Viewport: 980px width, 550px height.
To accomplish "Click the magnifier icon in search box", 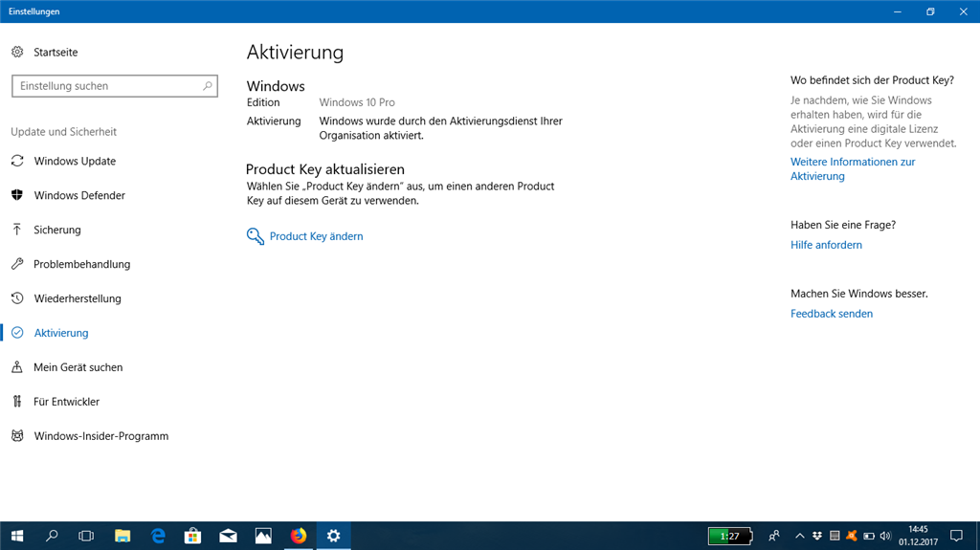I will 208,86.
